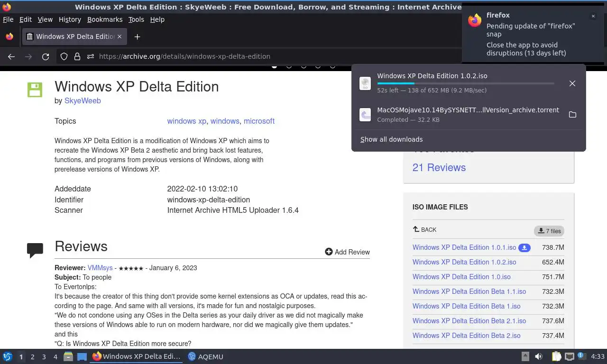
Task: Open the 'windows' topic link
Action: click(225, 121)
